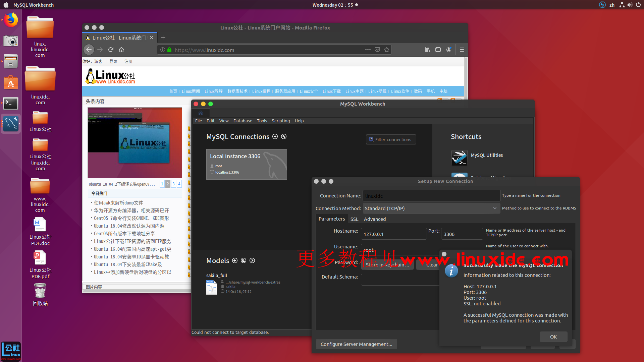Click the Hostname input field
Screen dimensions: 644x362
(x=394, y=234)
